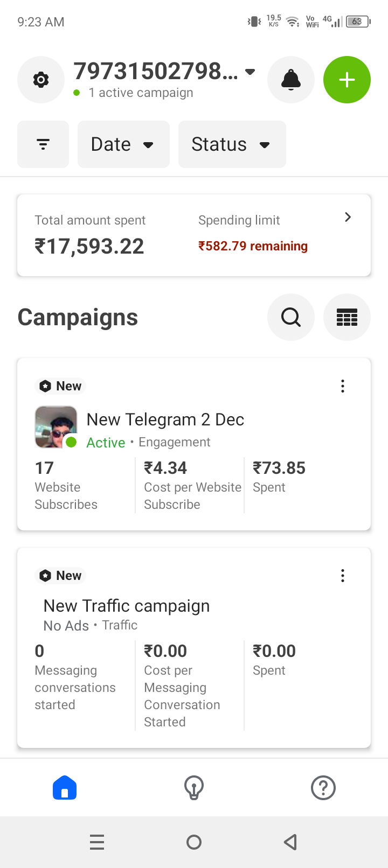Open the filter options icon
The image size is (388, 868).
pyautogui.click(x=43, y=144)
